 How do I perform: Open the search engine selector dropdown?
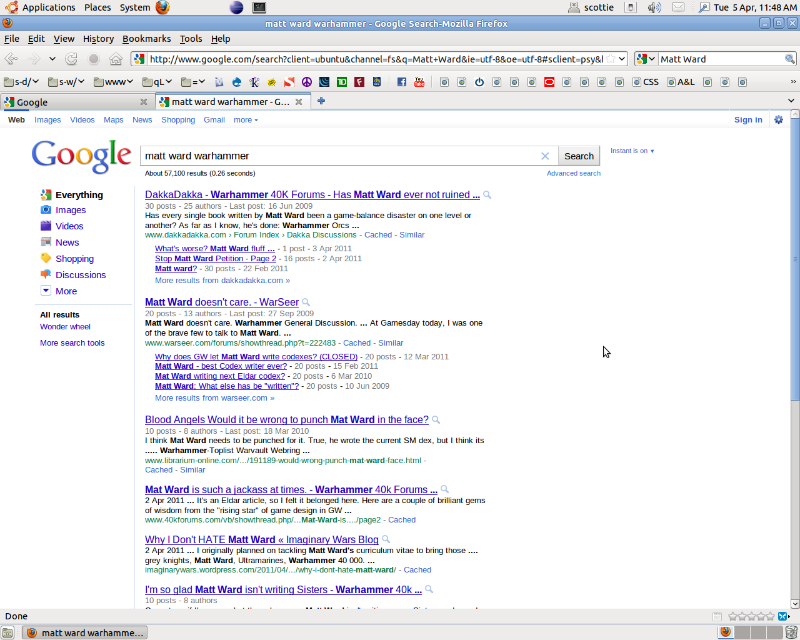point(646,59)
